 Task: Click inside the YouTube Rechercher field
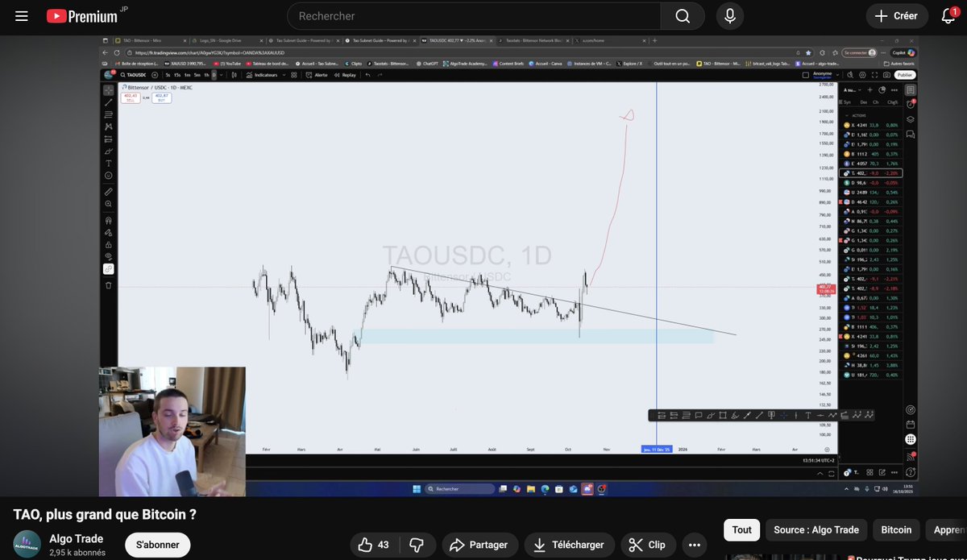[474, 16]
